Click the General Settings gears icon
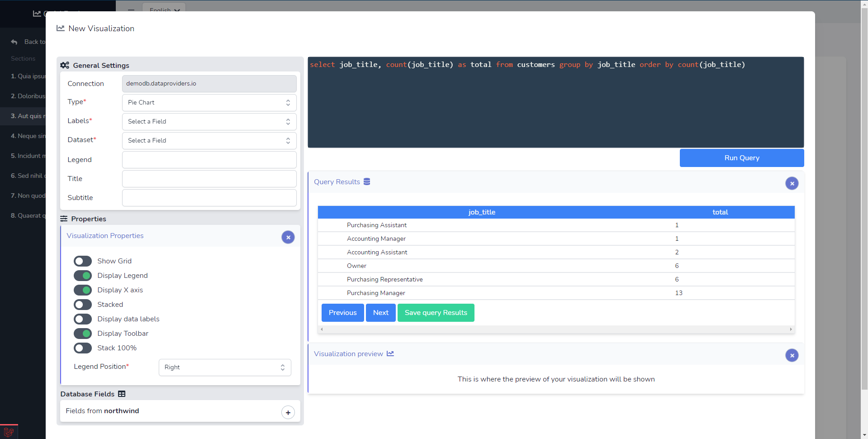 (65, 65)
